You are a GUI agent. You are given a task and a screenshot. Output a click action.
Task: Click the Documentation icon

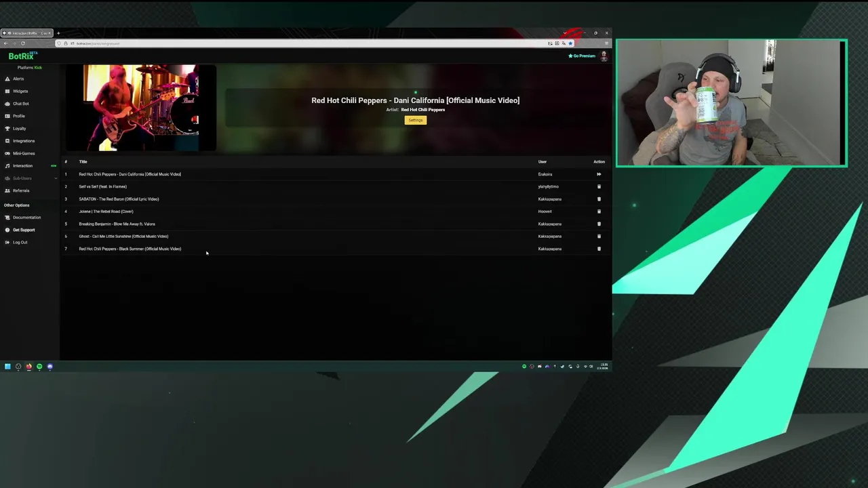7,218
